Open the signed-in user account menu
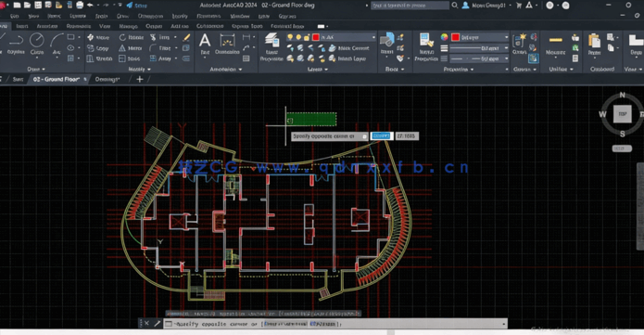This screenshot has width=644, height=335. pyautogui.click(x=486, y=5)
